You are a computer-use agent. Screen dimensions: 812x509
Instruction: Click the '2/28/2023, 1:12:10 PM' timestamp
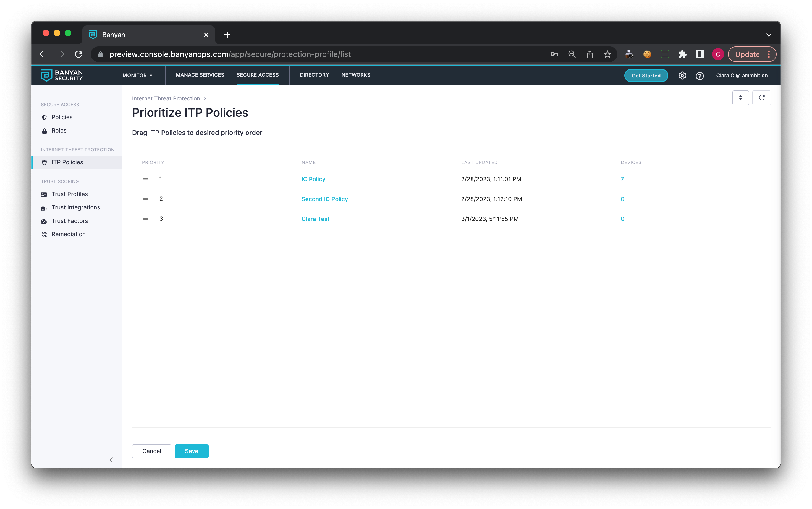coord(491,199)
